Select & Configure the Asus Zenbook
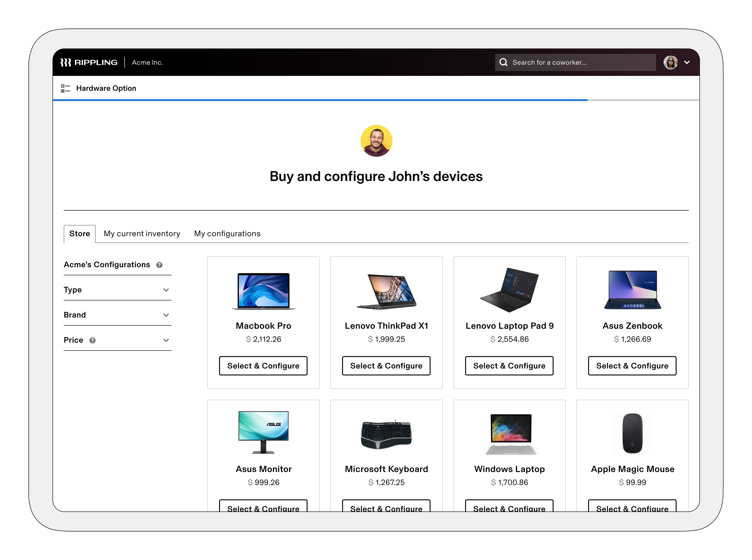The image size is (752, 560). pyautogui.click(x=632, y=366)
